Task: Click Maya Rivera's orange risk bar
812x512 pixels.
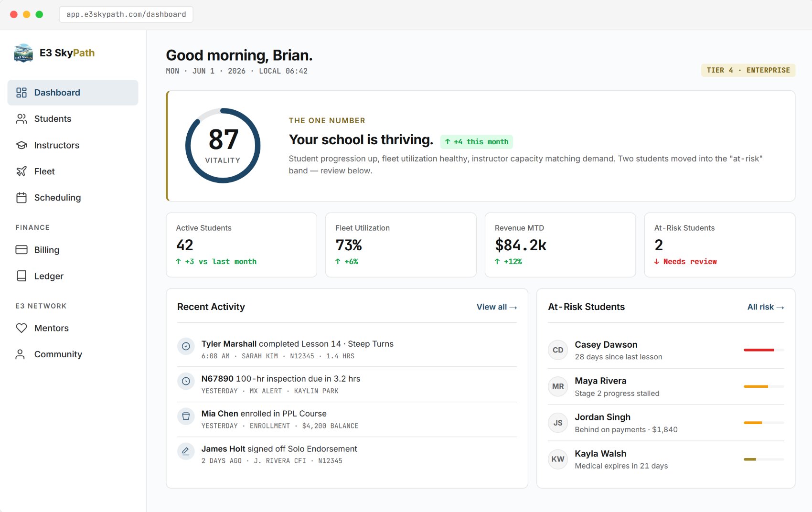Action: click(764, 386)
